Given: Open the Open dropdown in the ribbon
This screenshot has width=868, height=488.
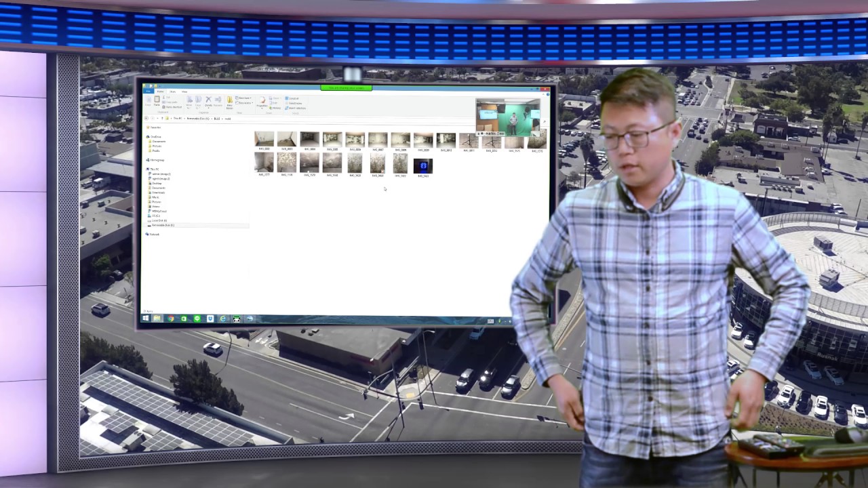Looking at the screenshot, I should tap(275, 98).
